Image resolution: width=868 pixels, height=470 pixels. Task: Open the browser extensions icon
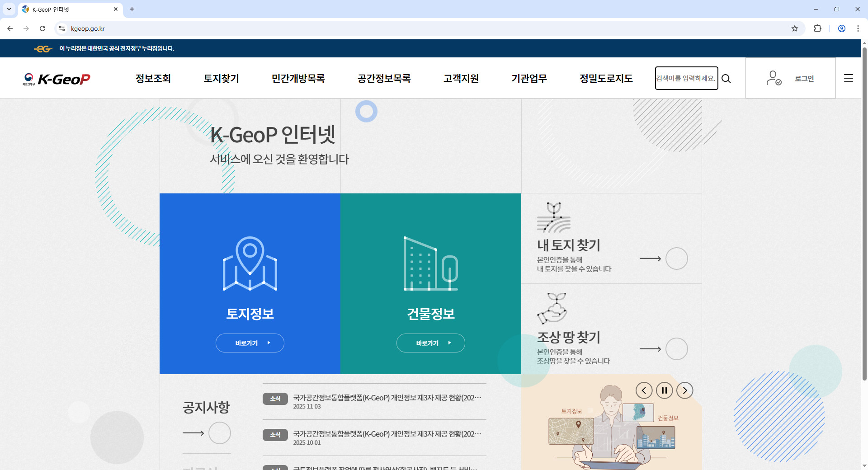[817, 28]
